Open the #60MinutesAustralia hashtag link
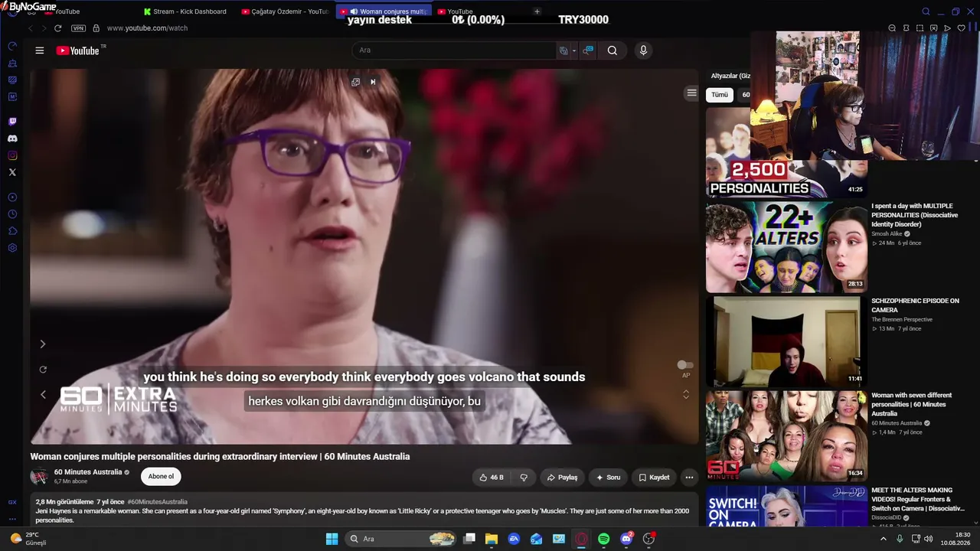The height and width of the screenshot is (551, 980). click(158, 502)
